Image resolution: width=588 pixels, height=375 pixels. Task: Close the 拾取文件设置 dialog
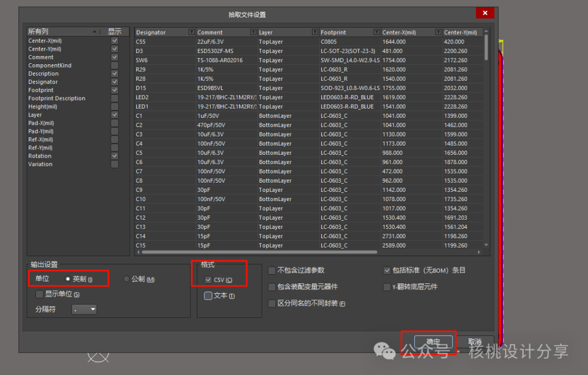coord(485,13)
